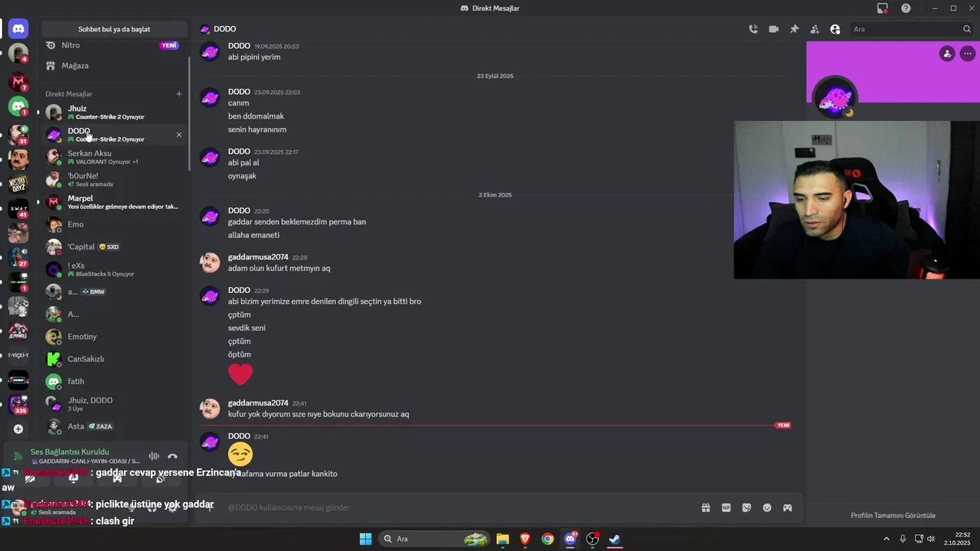The width and height of the screenshot is (980, 551).
Task: Open the Marpel direct message
Action: [113, 202]
